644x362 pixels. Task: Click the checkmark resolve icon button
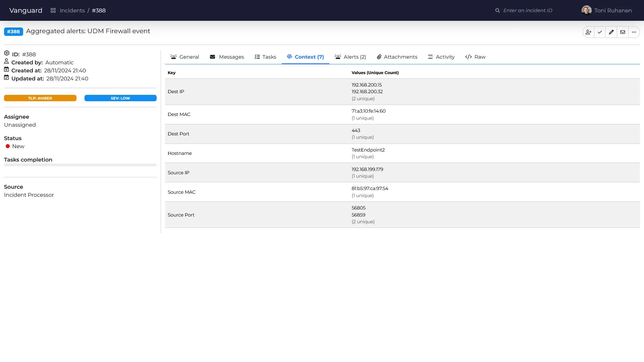pos(600,32)
